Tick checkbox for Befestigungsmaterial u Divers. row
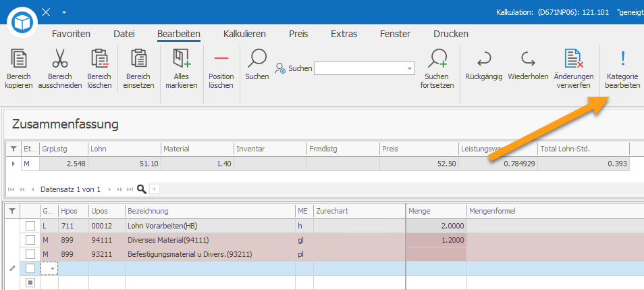Image resolution: width=644 pixels, height=290 pixels. click(x=30, y=254)
